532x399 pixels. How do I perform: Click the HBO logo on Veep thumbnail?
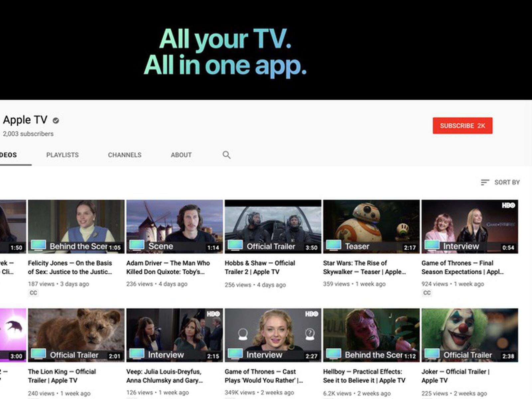tap(213, 314)
